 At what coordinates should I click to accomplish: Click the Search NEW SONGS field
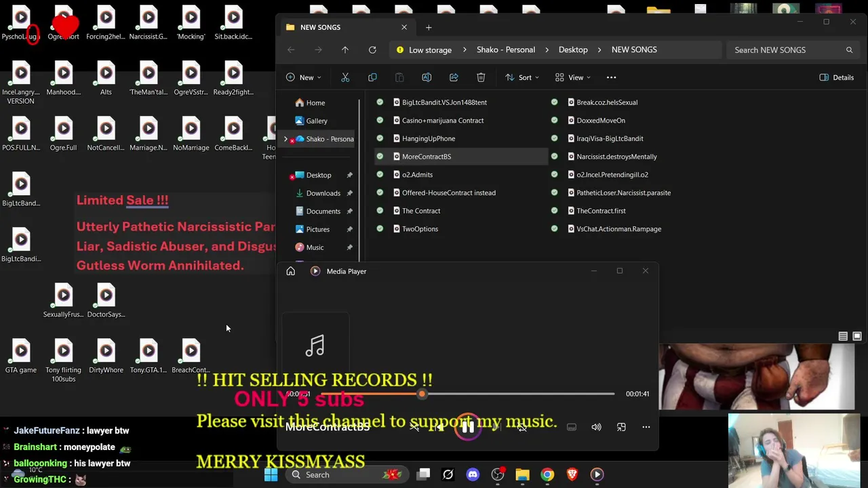coord(792,49)
